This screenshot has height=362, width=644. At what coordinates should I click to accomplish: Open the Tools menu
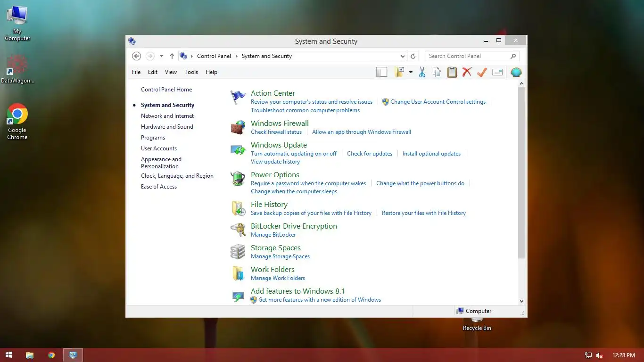click(x=191, y=72)
